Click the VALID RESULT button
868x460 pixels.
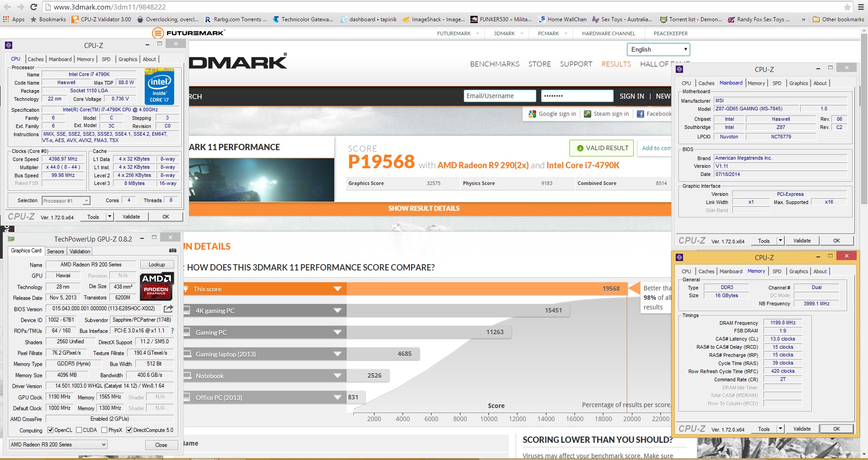(602, 148)
